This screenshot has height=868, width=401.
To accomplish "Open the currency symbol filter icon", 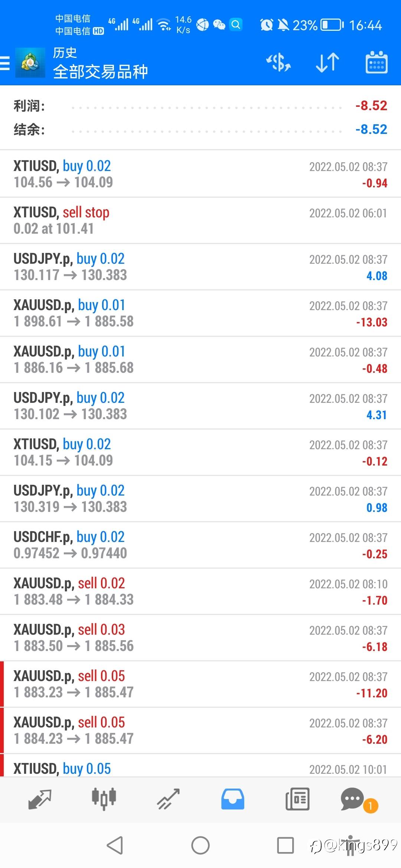I will coord(278,62).
